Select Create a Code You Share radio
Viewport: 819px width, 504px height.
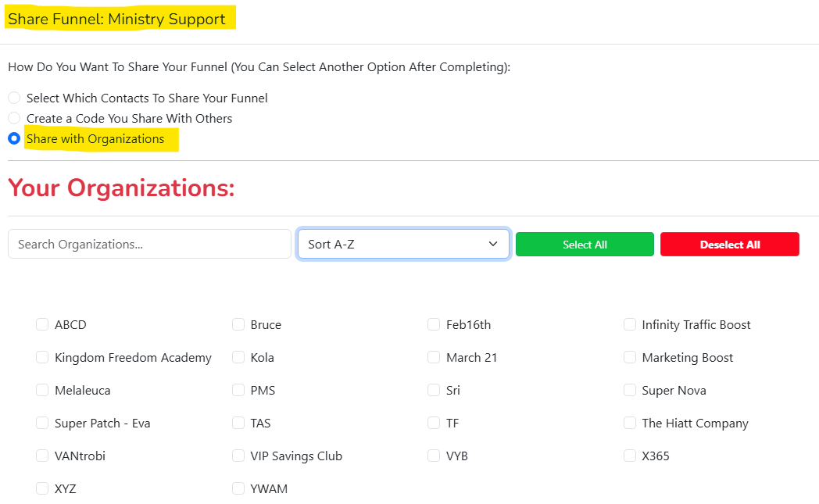click(x=14, y=119)
